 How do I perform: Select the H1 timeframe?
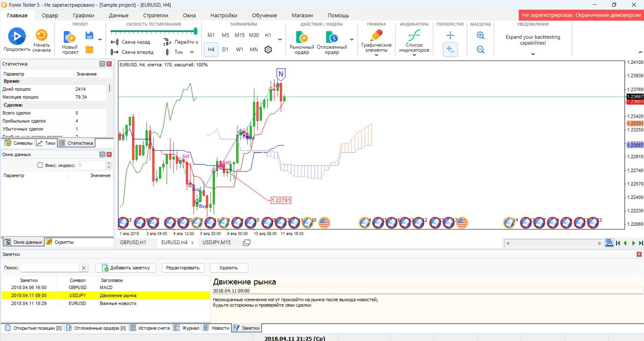268,35
